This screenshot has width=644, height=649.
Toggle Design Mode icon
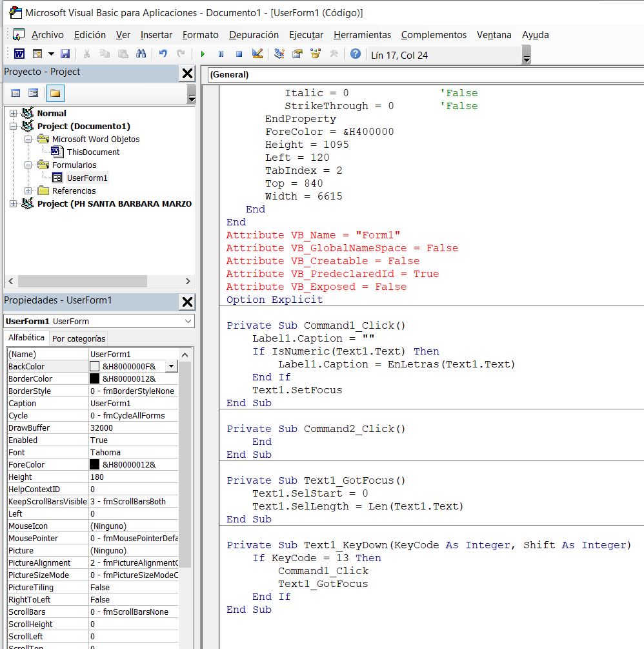(257, 54)
